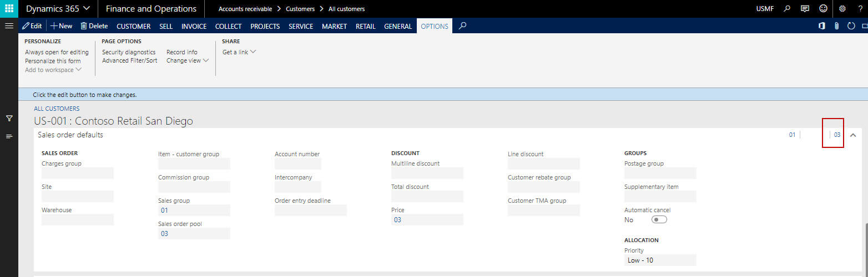Click the Sales group field showing 01
Viewport: 868px width, 277px height.
coord(194,210)
